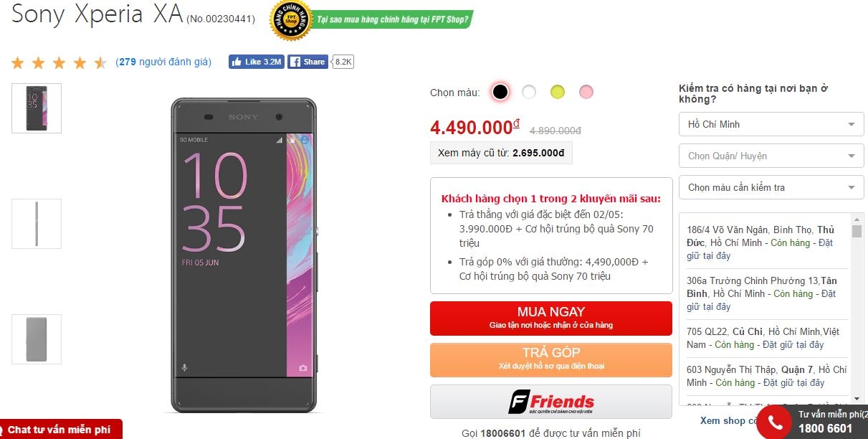Click the TRẢ GÓP installment button
Screen dimensions: 868x439
pyautogui.click(x=551, y=359)
